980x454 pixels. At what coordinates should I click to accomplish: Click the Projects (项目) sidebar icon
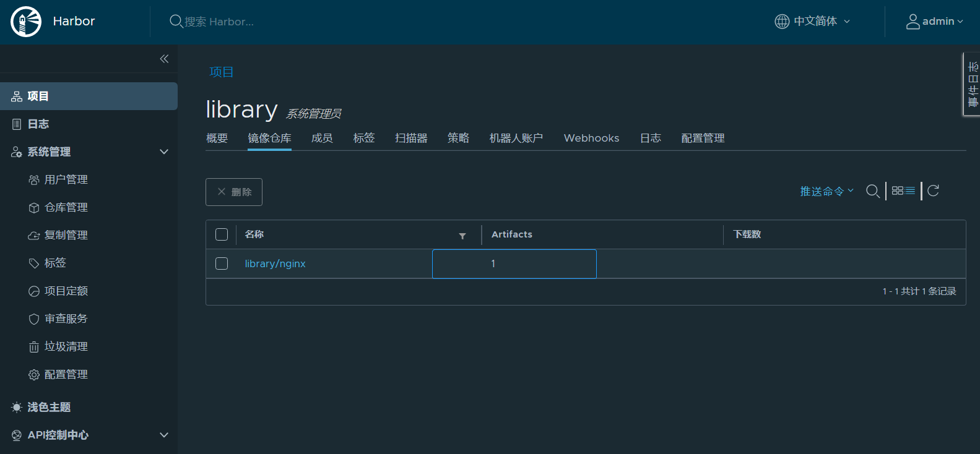(17, 96)
